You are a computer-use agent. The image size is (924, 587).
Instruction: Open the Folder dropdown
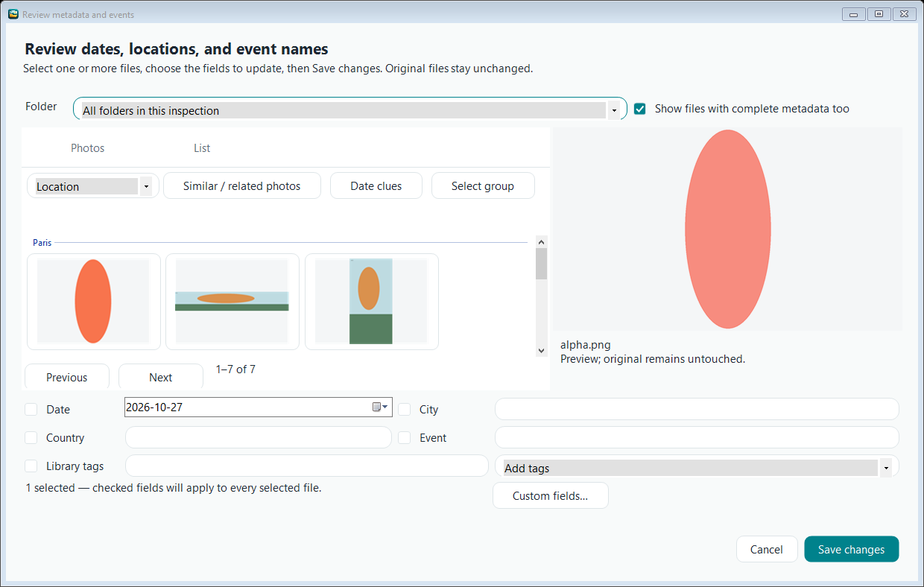pos(350,110)
